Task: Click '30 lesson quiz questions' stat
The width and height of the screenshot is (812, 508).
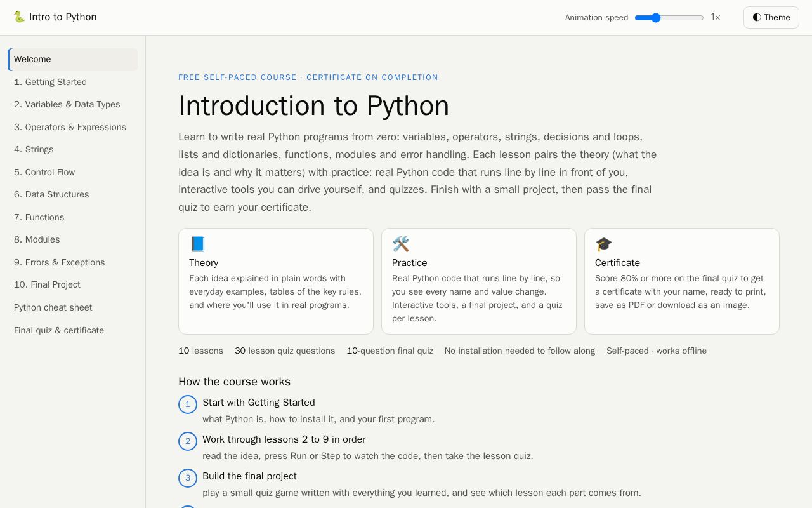Action: (285, 351)
